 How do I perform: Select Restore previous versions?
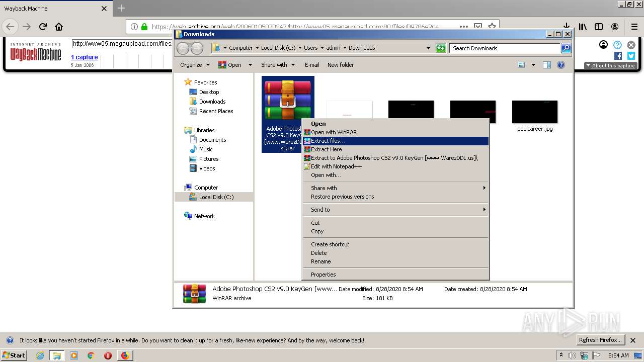pyautogui.click(x=395, y=197)
